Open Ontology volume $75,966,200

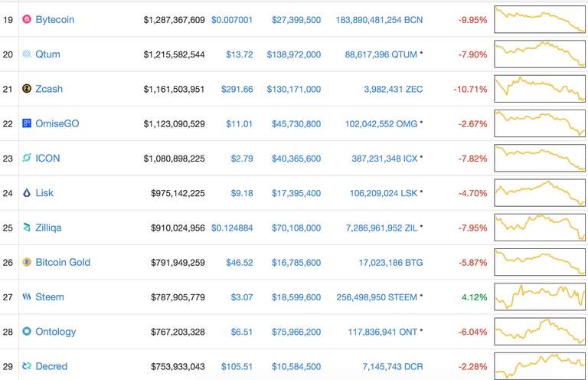click(x=296, y=332)
